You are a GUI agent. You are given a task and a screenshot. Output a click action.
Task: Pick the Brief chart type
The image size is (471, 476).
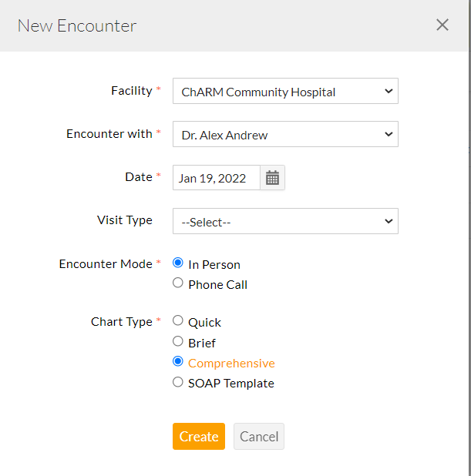(178, 341)
